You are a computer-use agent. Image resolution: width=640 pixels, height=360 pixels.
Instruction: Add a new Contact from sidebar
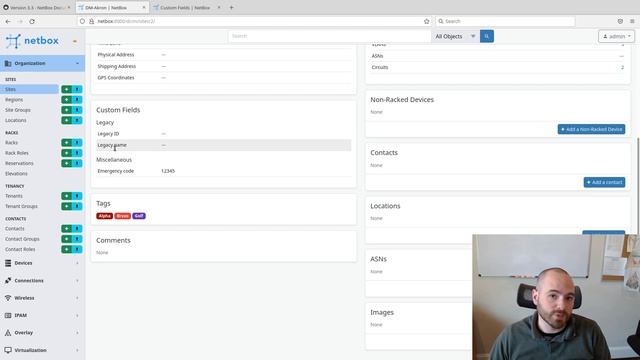(67, 229)
